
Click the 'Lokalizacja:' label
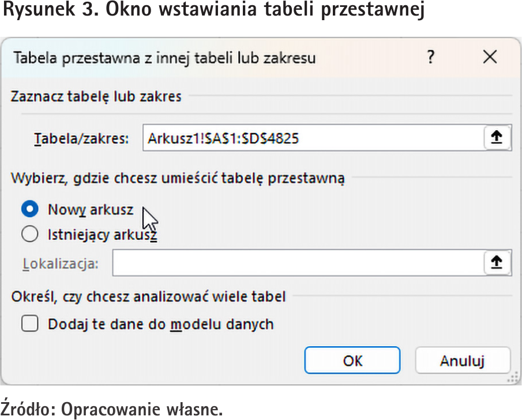[61, 264]
